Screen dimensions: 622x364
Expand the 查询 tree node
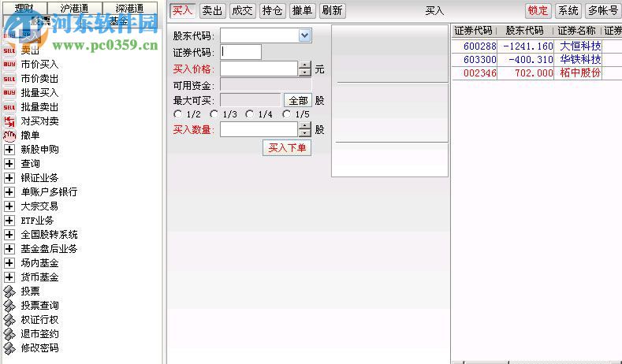click(x=9, y=164)
